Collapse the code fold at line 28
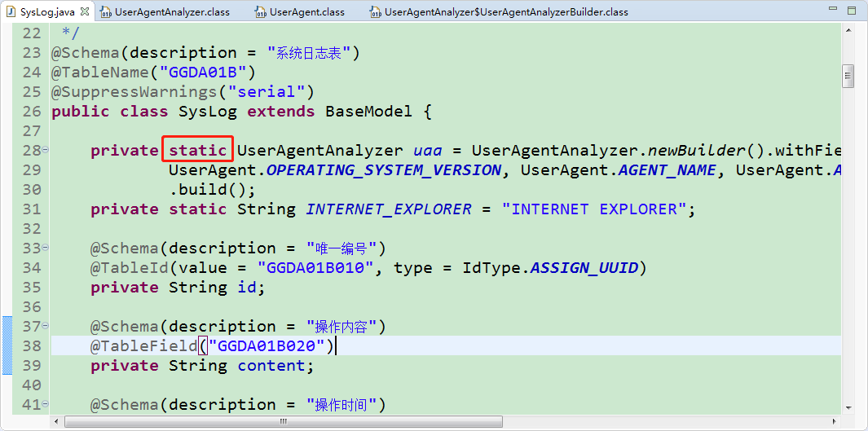 (x=46, y=149)
